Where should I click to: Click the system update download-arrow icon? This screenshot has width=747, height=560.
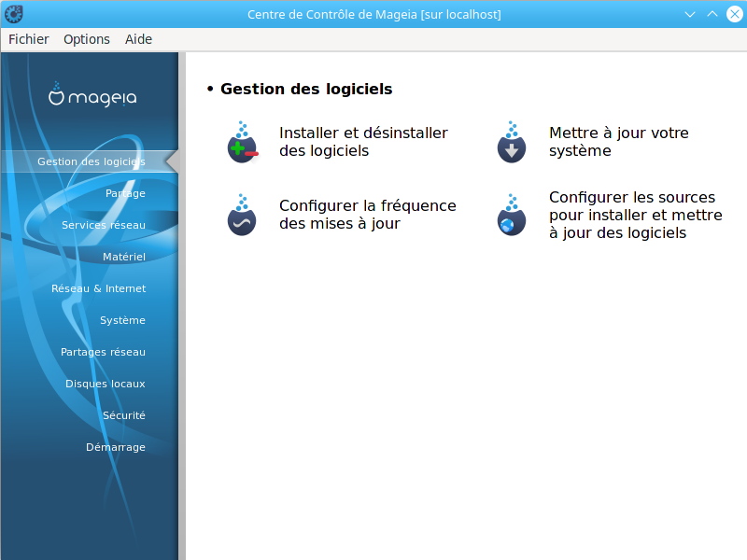coord(512,142)
